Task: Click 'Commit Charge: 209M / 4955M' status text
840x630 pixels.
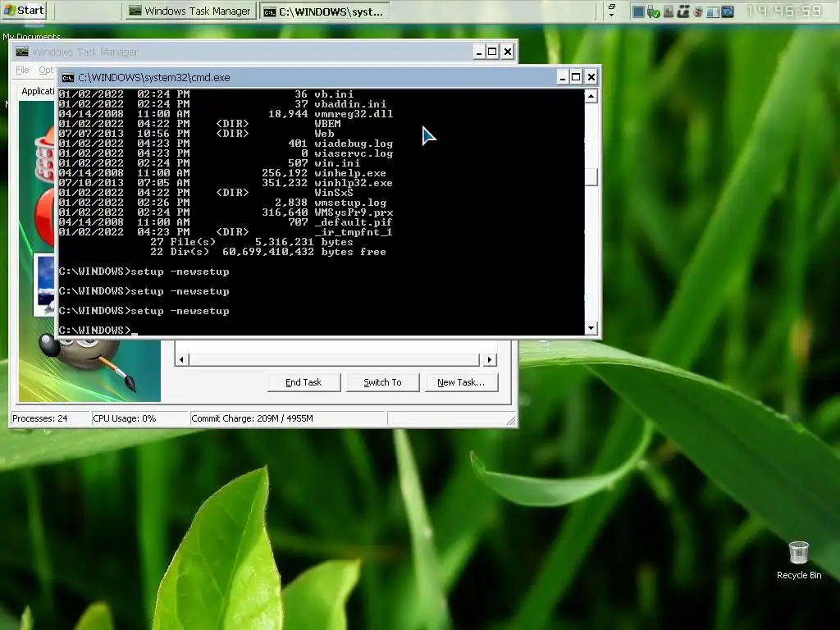Action: coord(253,418)
